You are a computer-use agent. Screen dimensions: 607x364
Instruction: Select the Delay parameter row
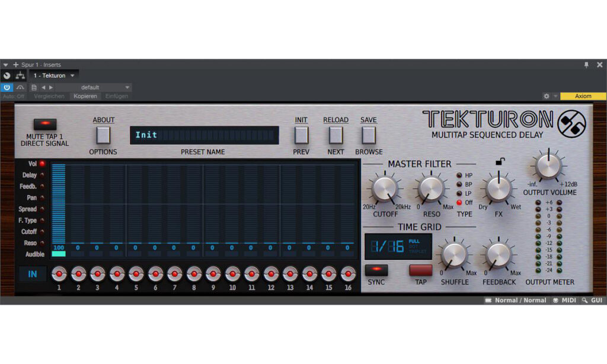coord(33,175)
